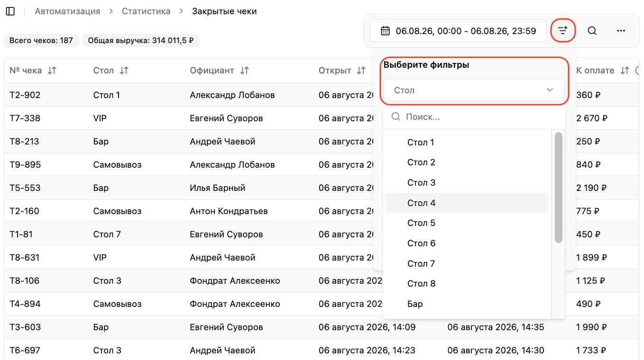Image resolution: width=644 pixels, height=360 pixels.
Task: Open the date range picker 06.08.26
Action: [x=458, y=31]
